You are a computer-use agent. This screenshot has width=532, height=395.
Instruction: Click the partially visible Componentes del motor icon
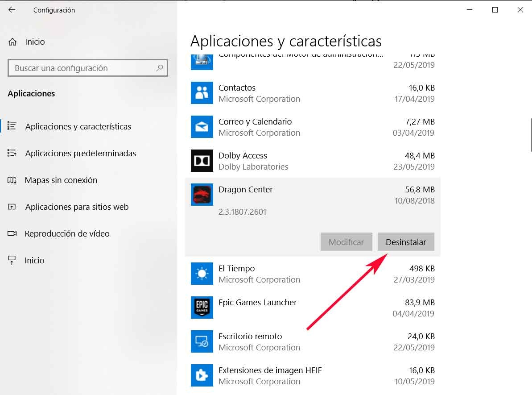point(202,62)
